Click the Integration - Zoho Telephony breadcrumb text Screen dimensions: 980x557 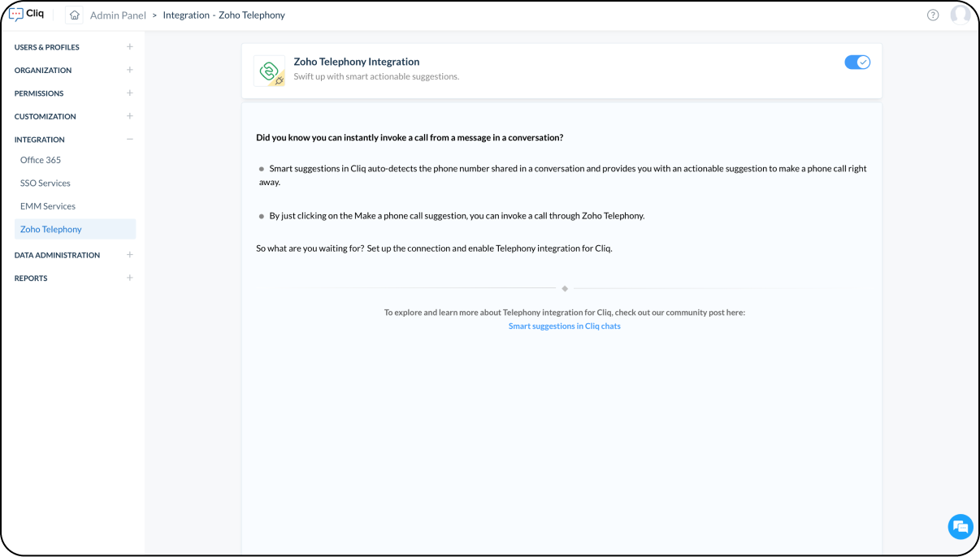pos(224,15)
